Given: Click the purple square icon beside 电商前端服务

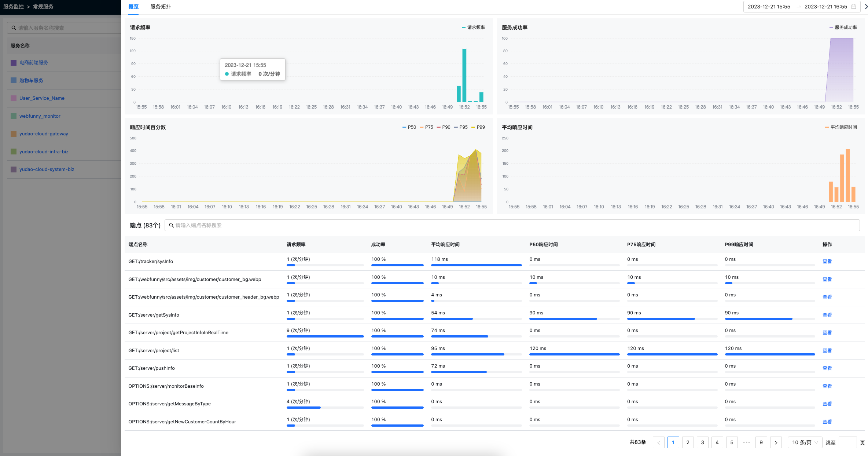Looking at the screenshot, I should click(x=14, y=63).
